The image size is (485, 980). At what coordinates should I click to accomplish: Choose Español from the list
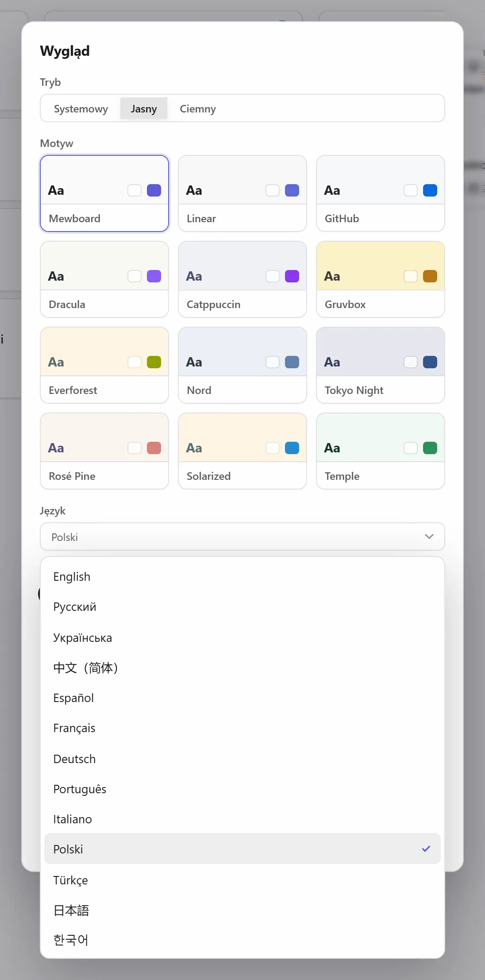[x=242, y=698]
